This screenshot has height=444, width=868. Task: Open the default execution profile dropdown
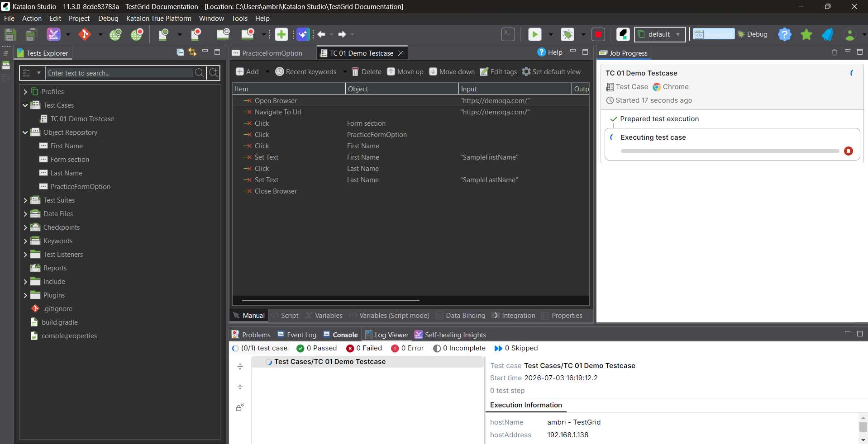[660, 34]
